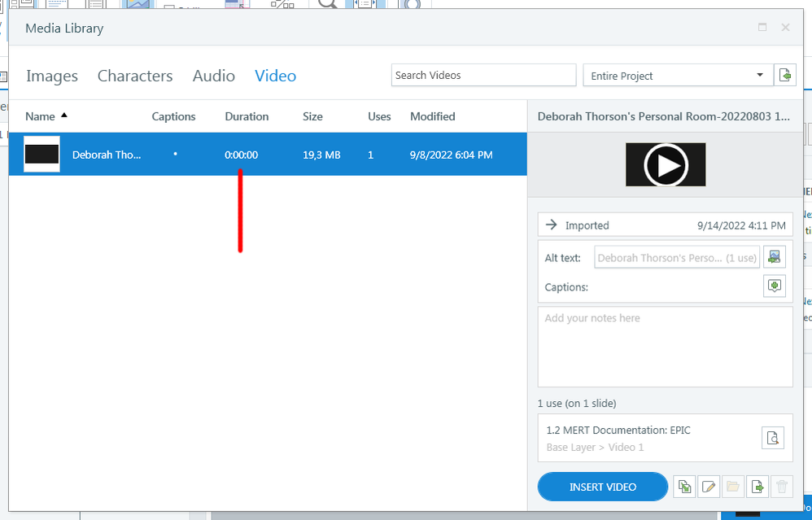This screenshot has width=812, height=520.
Task: Play the video preview in the details pane
Action: (x=666, y=164)
